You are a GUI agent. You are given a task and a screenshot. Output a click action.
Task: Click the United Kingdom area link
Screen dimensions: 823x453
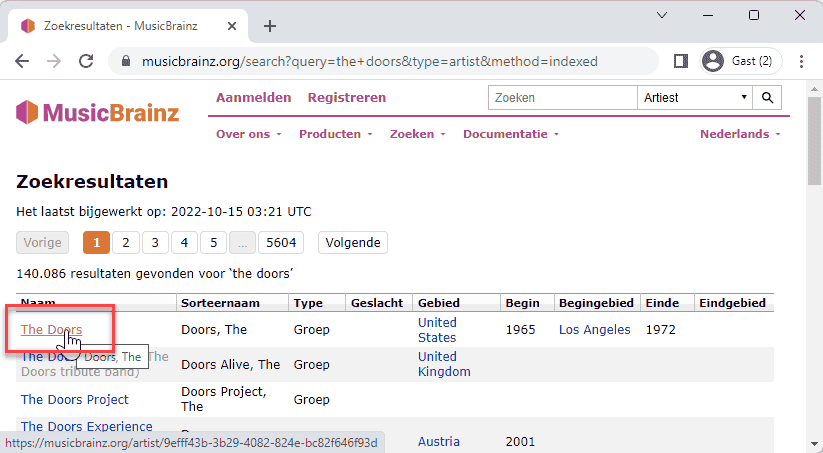click(x=444, y=364)
